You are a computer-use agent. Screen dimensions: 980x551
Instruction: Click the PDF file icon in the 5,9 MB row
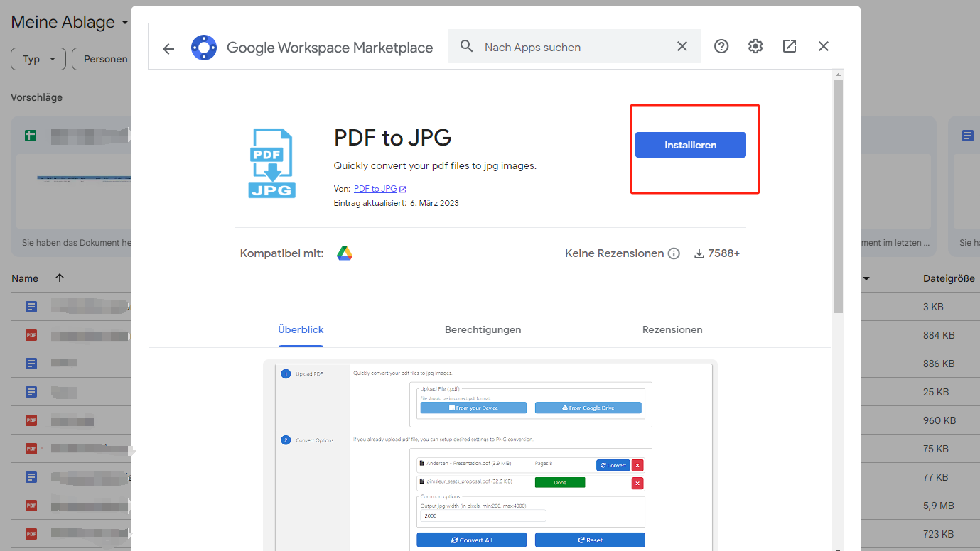[31, 506]
